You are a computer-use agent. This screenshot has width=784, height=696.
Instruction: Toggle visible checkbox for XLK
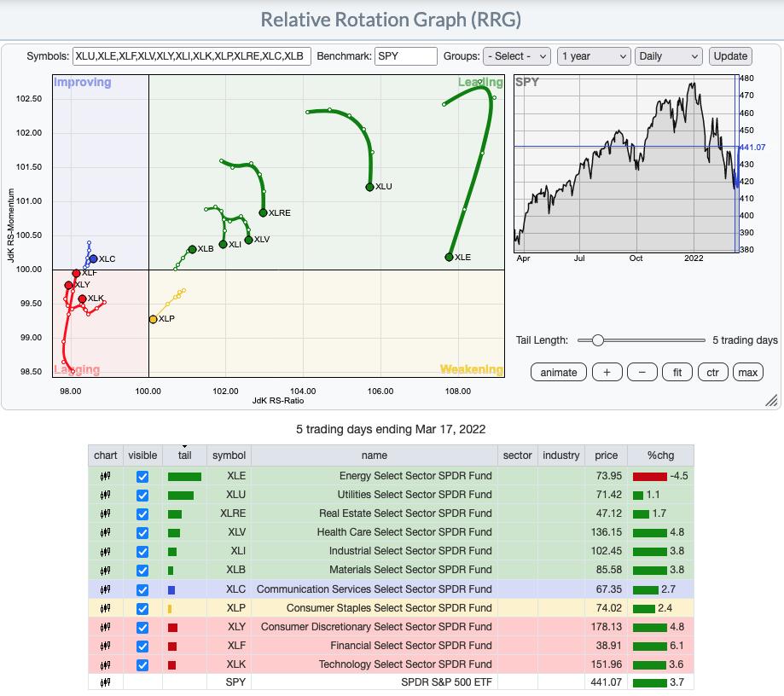[142, 665]
